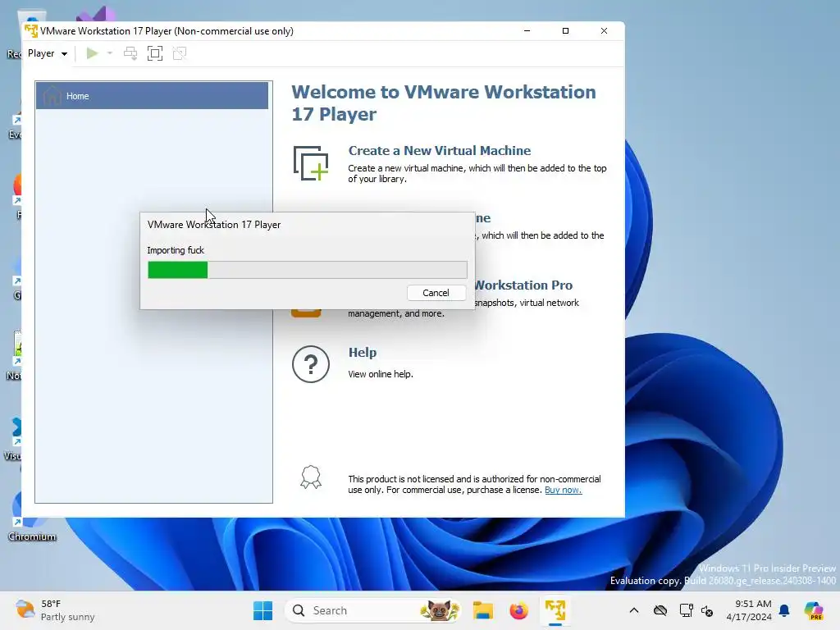Click the green import progress bar
This screenshot has height=630, width=840.
coord(308,270)
